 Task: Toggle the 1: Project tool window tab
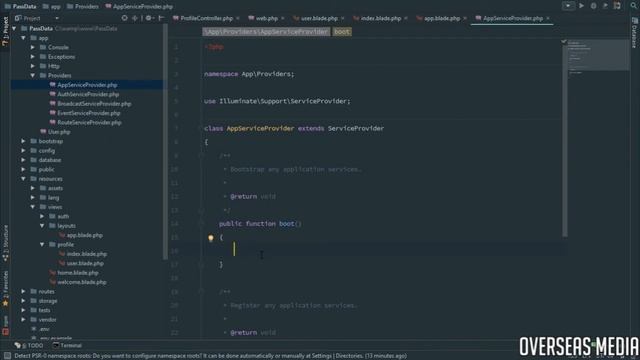5,31
